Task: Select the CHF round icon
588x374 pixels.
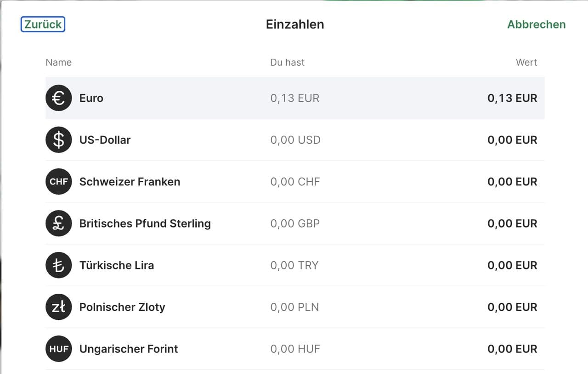Action: [59, 182]
